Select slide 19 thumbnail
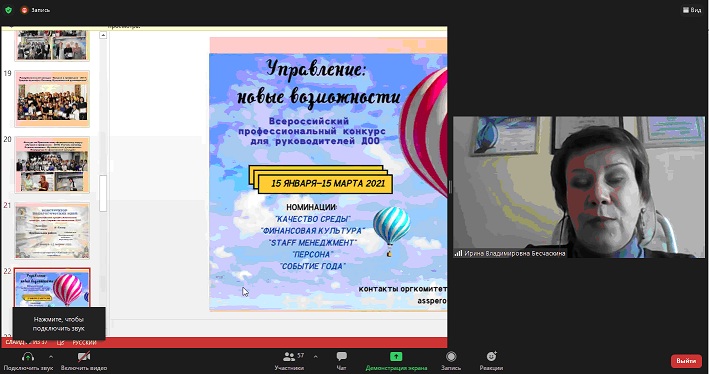 (52, 99)
